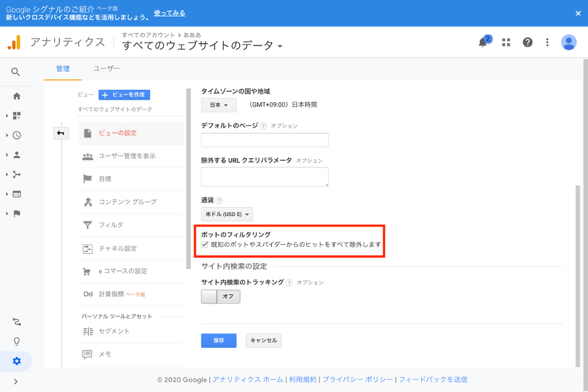Open Conversions flag icon in sidebar
This screenshot has height=392, width=588.
coord(16,214)
